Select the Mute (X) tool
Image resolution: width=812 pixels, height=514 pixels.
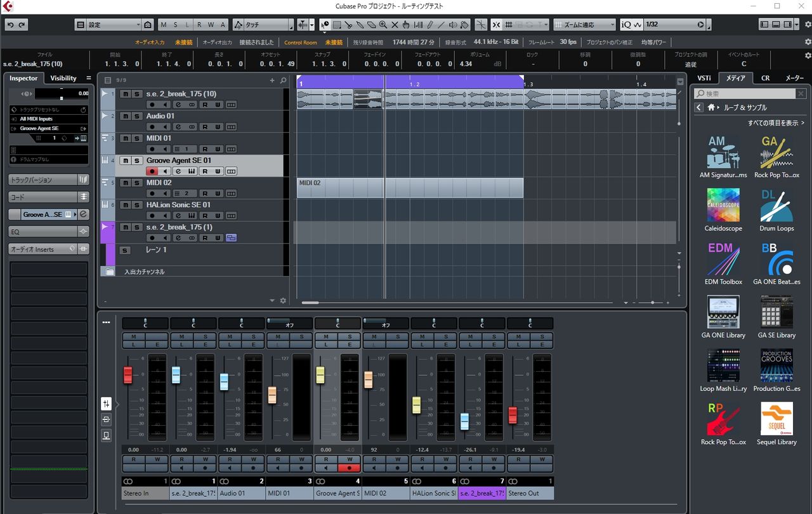[395, 25]
